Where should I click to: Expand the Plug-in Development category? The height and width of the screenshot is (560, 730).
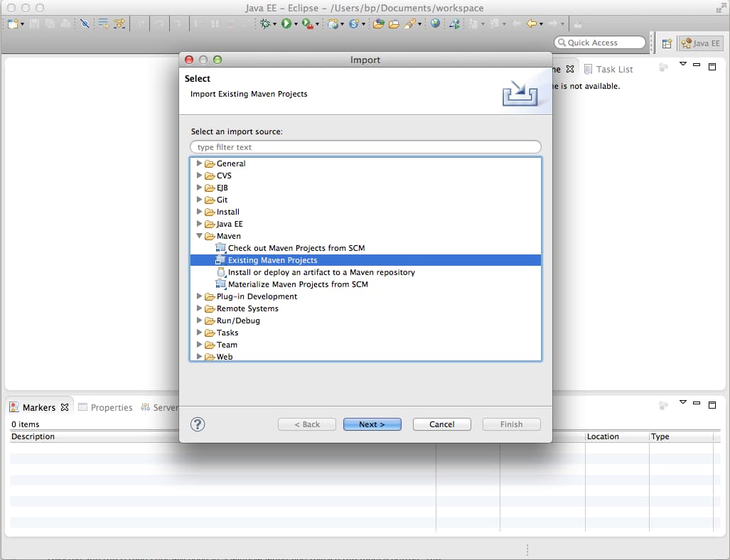[200, 296]
